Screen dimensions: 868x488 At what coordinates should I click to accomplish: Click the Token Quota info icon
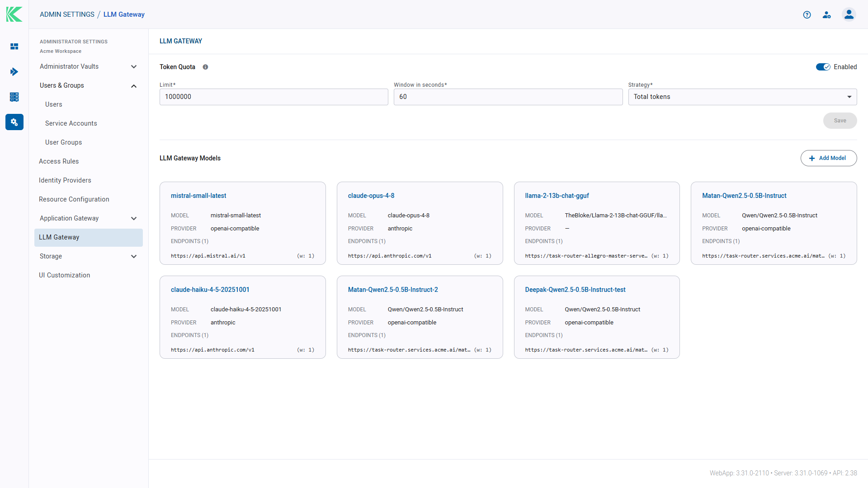(x=205, y=67)
